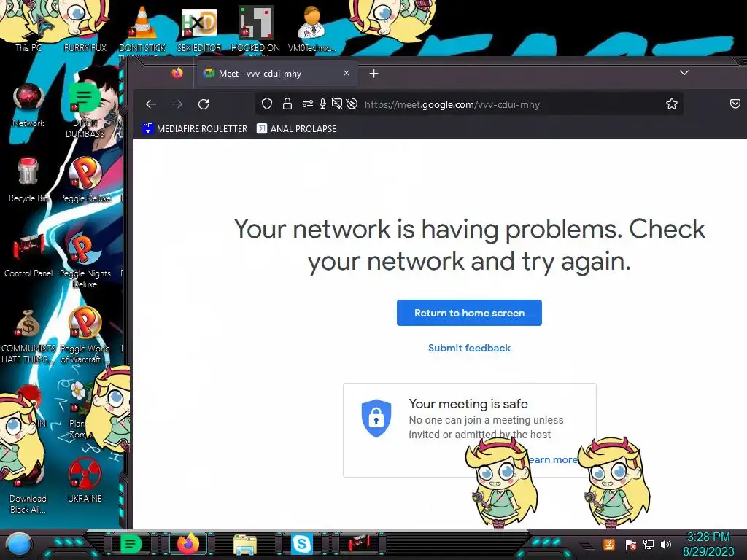Viewport: 747px width, 560px height.
Task: Open the money bag COMMUNISTS shortcut
Action: (28, 335)
